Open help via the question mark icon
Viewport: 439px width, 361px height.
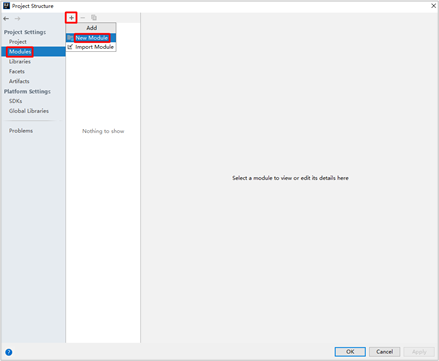click(x=9, y=352)
